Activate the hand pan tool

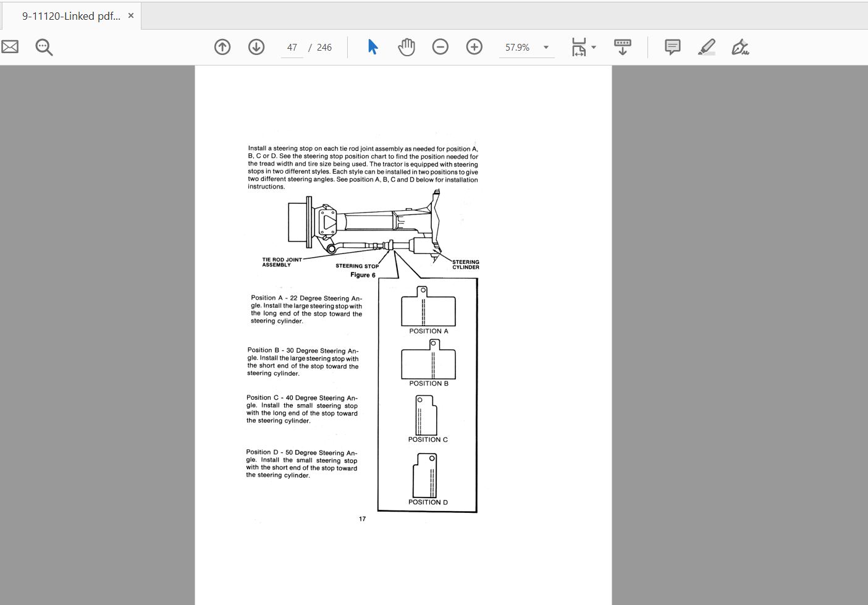click(407, 47)
